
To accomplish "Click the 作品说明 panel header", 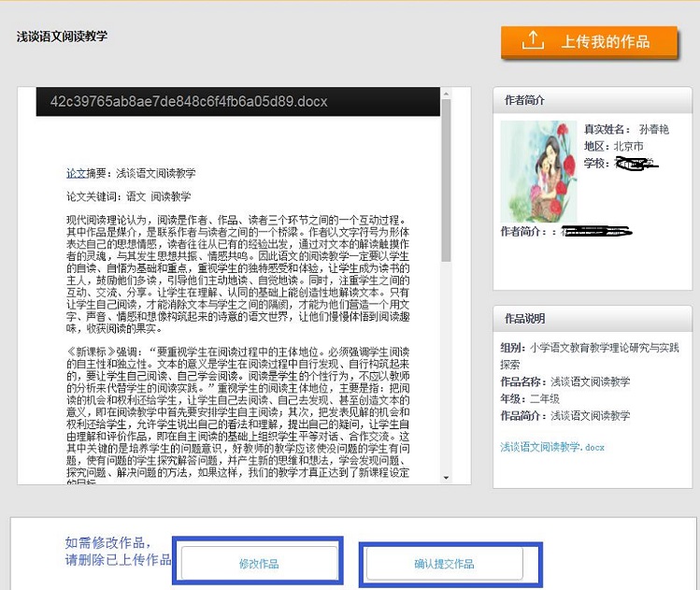I will tap(524, 318).
